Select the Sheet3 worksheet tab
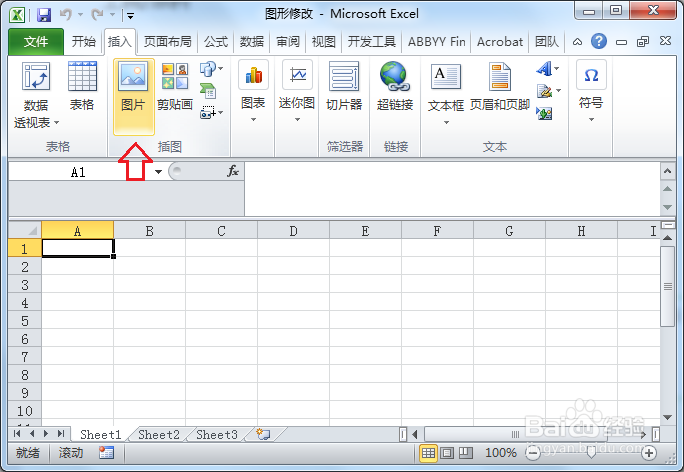 (x=217, y=434)
